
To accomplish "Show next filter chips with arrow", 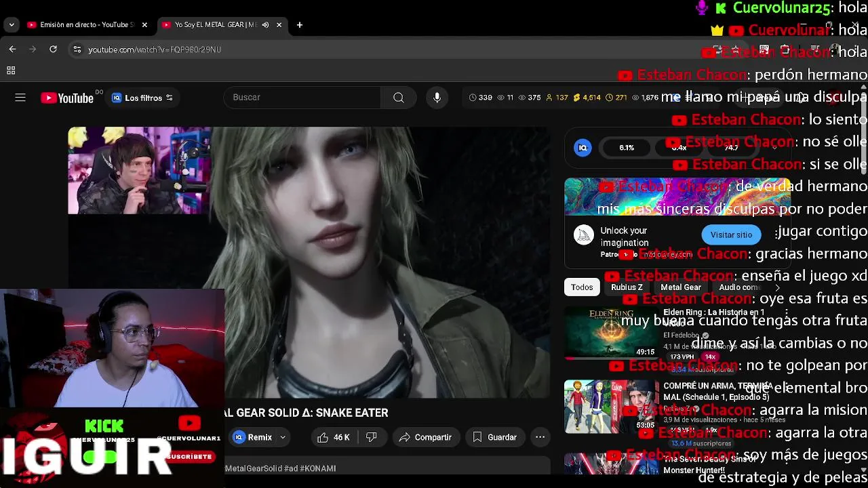I will (777, 287).
